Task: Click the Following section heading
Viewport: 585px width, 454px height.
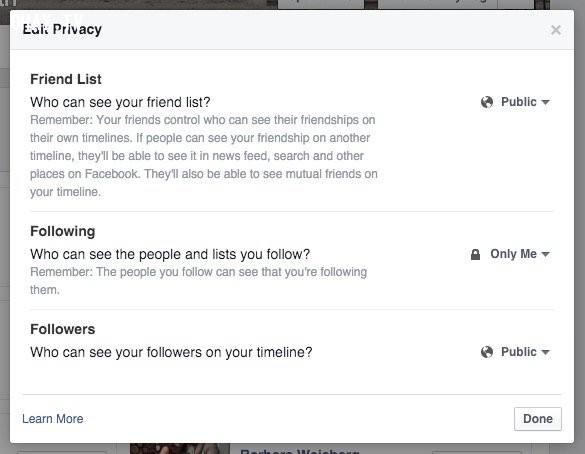Action: (x=63, y=231)
